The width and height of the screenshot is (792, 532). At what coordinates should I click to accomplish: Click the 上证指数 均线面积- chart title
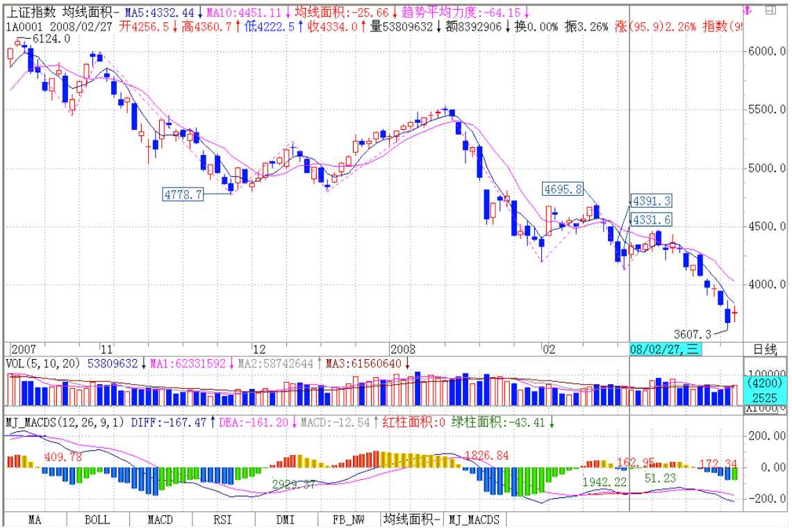click(63, 12)
